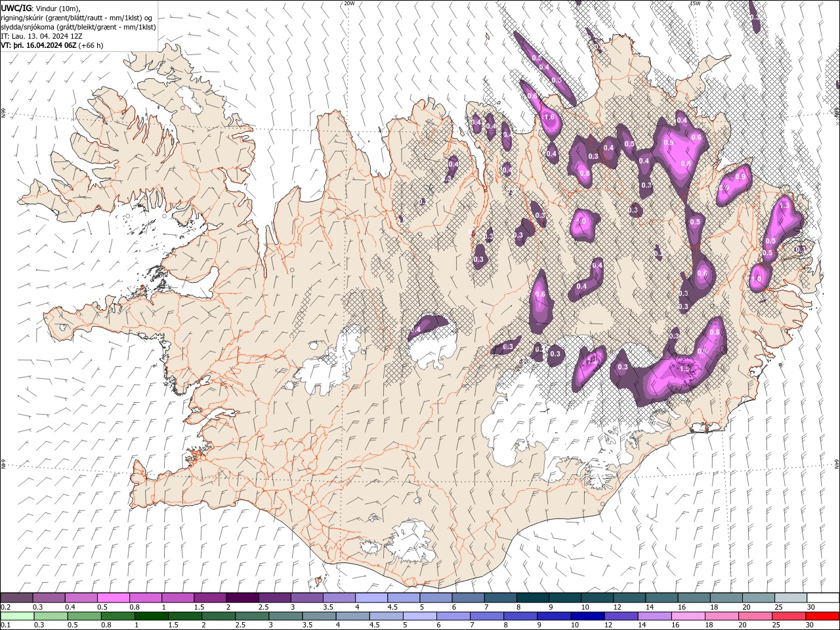
Task: Click the 'UWC/IG: Vindur (10m)' title text
Action: 41,8
